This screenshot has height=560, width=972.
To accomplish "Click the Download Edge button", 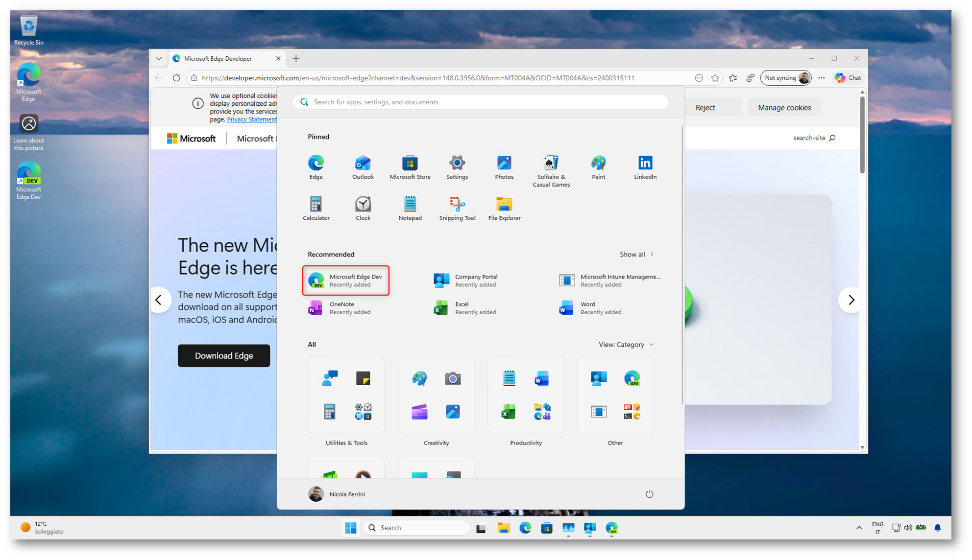I will (223, 356).
